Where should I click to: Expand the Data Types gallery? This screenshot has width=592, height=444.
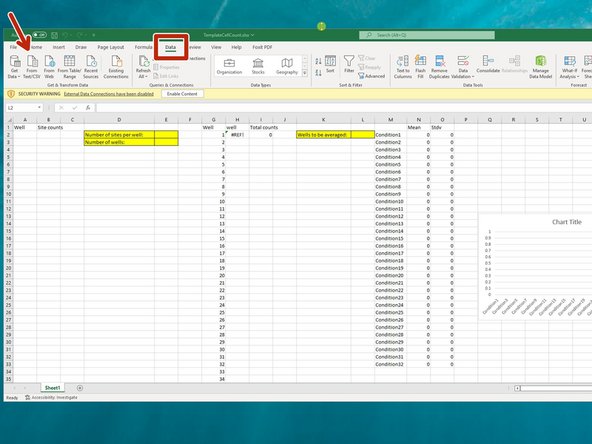point(305,73)
